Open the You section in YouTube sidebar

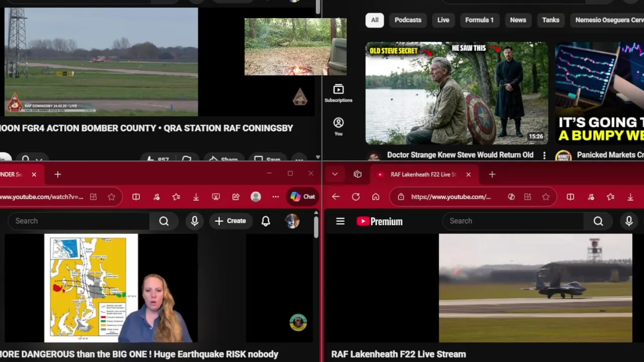point(338,127)
